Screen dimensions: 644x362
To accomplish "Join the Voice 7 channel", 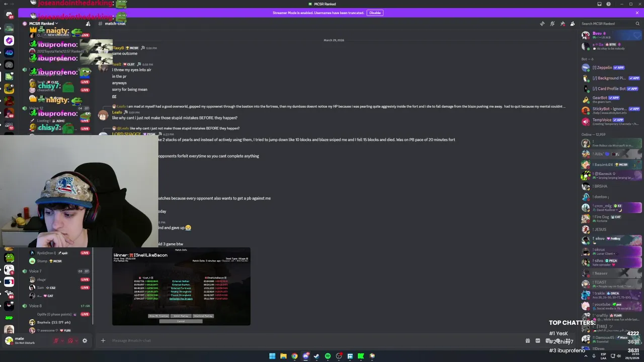I will [x=35, y=271].
